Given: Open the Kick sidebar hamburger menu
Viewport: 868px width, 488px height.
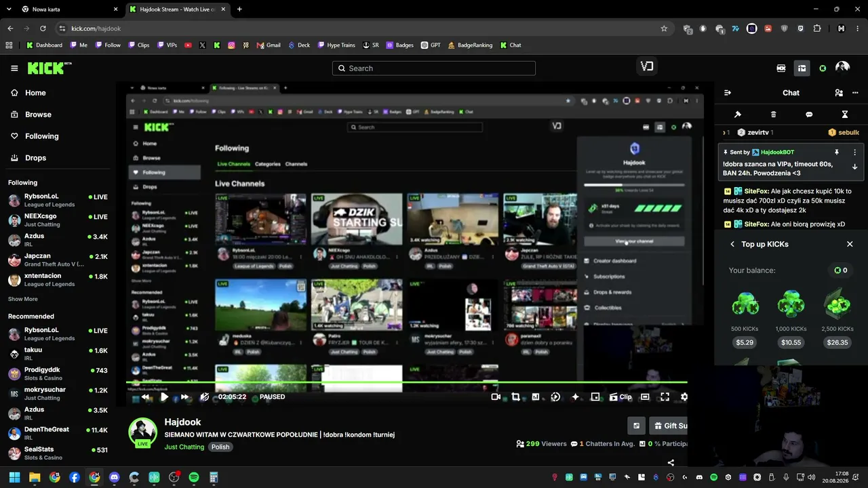Looking at the screenshot, I should click(14, 68).
